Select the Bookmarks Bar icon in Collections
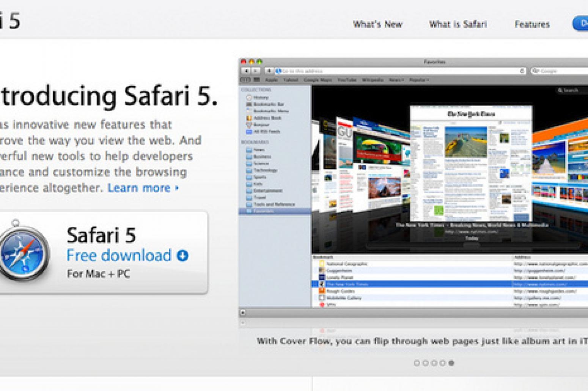Image resolution: width=588 pixels, height=391 pixels. [249, 104]
